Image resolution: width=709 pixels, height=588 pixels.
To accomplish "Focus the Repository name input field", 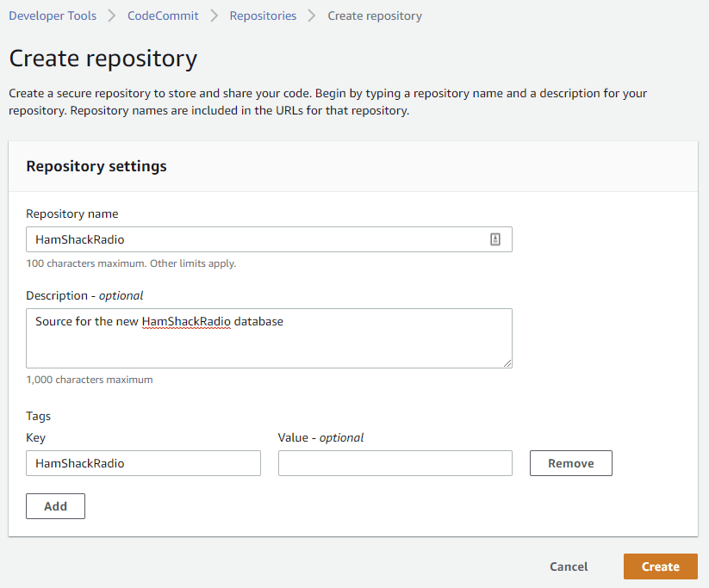I will (x=269, y=239).
